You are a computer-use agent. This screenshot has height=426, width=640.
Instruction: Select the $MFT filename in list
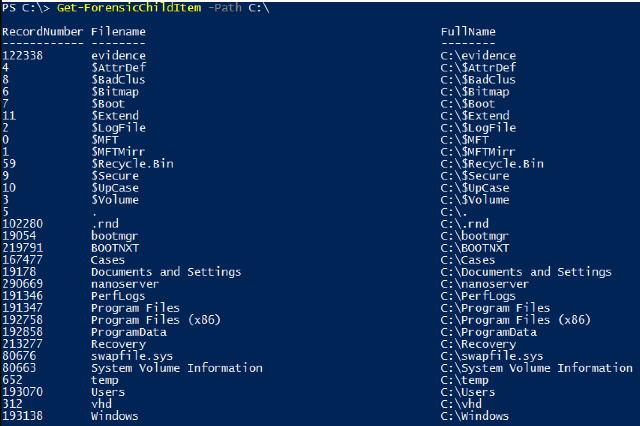pyautogui.click(x=105, y=140)
